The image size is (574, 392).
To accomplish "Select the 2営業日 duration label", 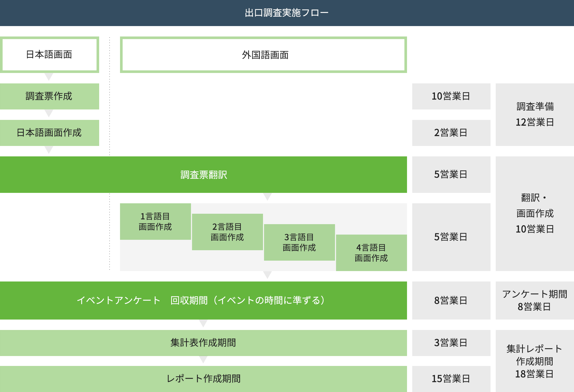I will tap(451, 133).
